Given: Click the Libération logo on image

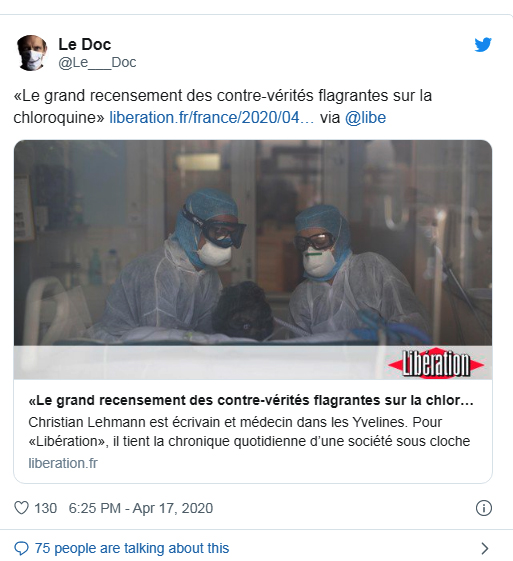Looking at the screenshot, I should 436,364.
